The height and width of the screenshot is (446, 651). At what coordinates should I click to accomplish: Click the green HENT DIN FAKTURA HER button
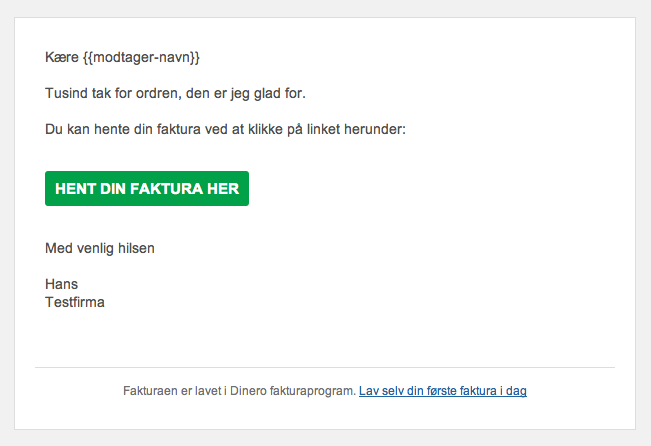146,189
